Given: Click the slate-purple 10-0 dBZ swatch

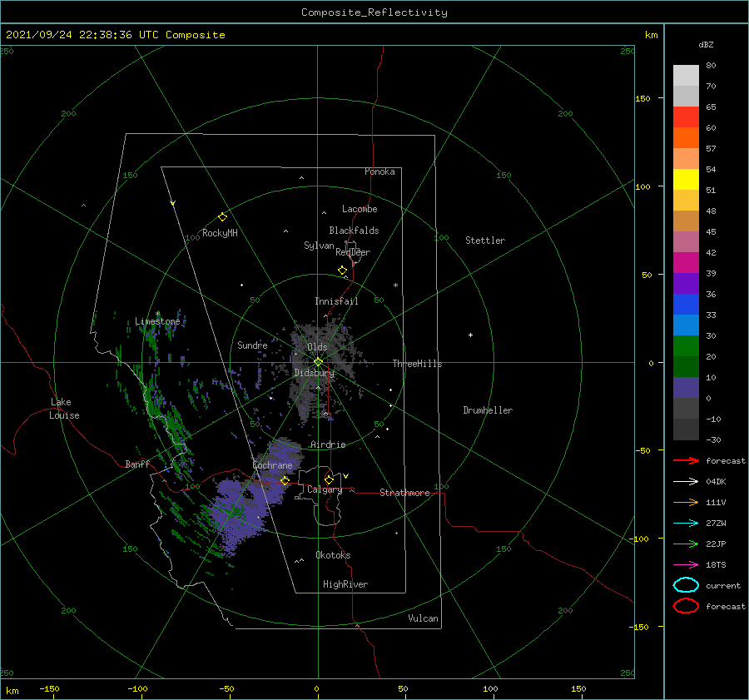Looking at the screenshot, I should click(x=686, y=387).
